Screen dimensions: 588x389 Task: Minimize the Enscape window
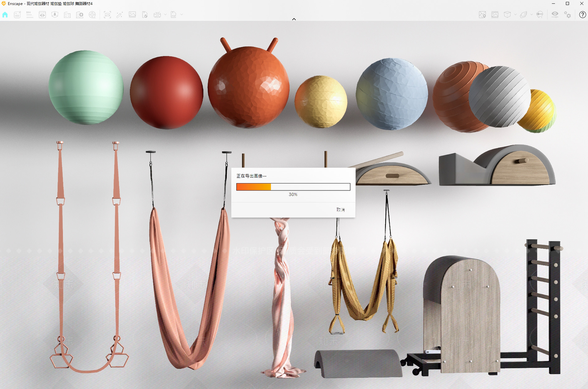pos(553,3)
